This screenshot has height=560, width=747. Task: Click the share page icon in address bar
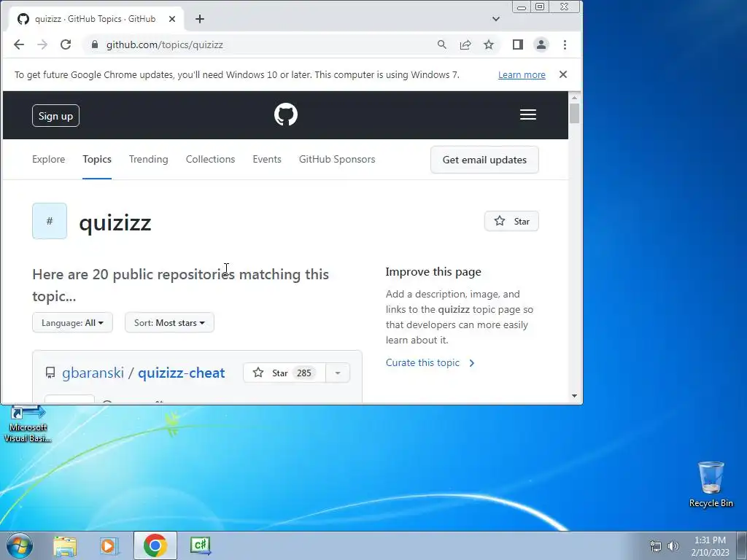pos(465,44)
